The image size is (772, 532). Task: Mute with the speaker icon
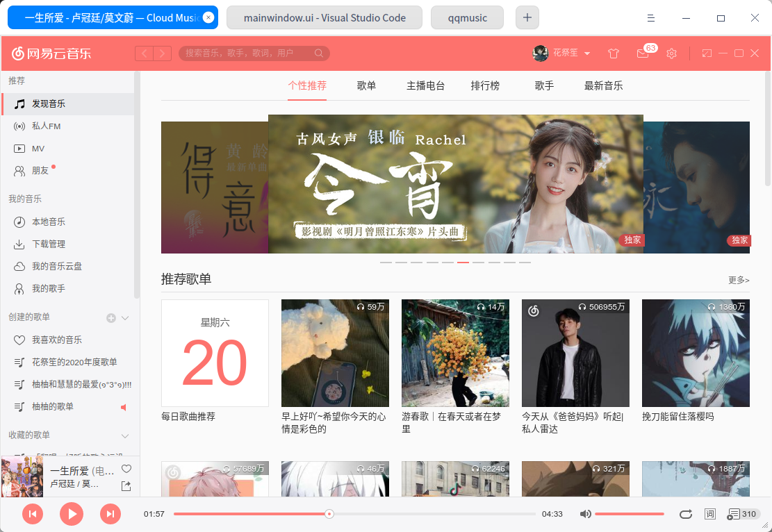pyautogui.click(x=585, y=514)
